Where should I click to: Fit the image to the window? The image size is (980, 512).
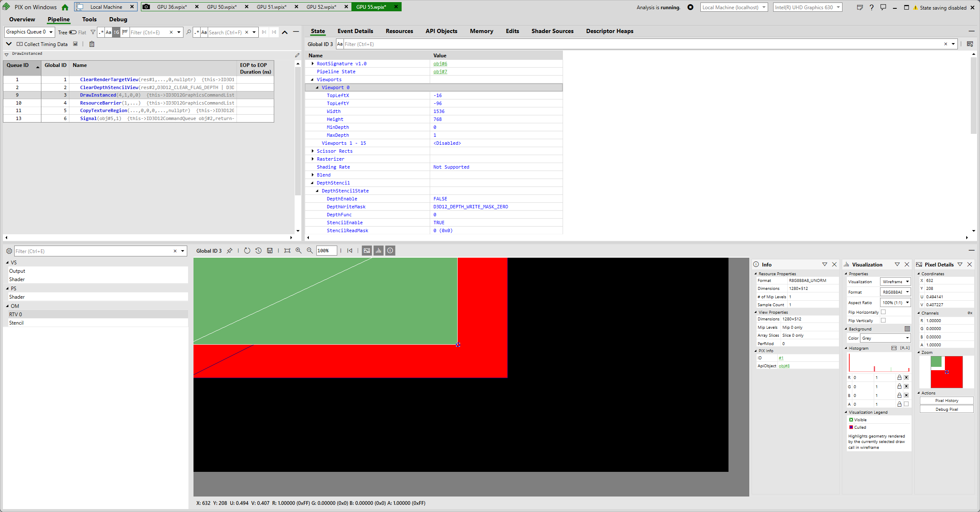287,250
